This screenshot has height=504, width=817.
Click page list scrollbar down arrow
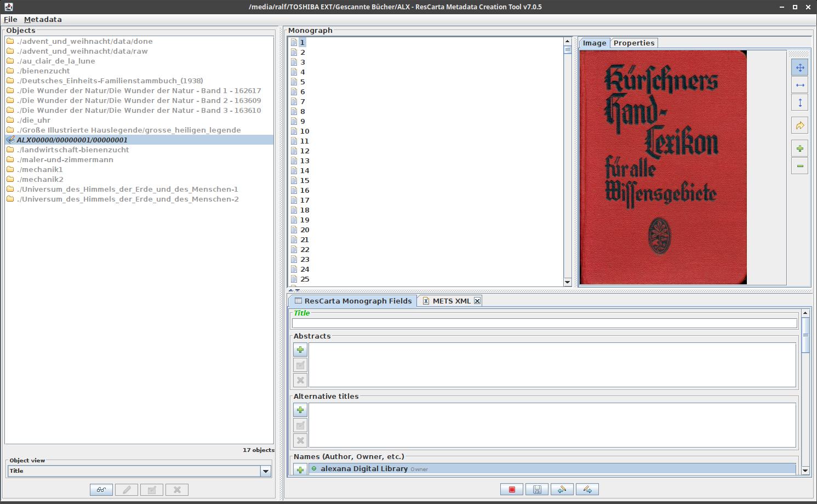point(568,282)
